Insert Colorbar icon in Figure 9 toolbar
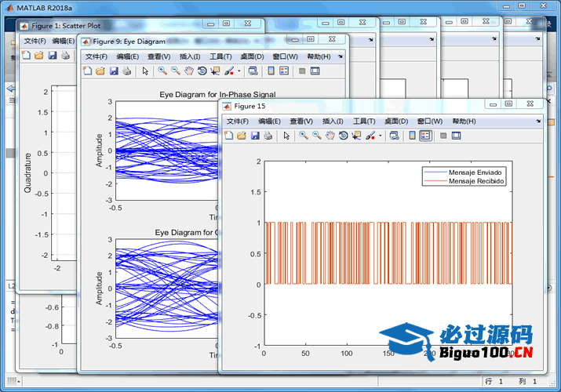Screen dimensions: 561x392 (271, 71)
